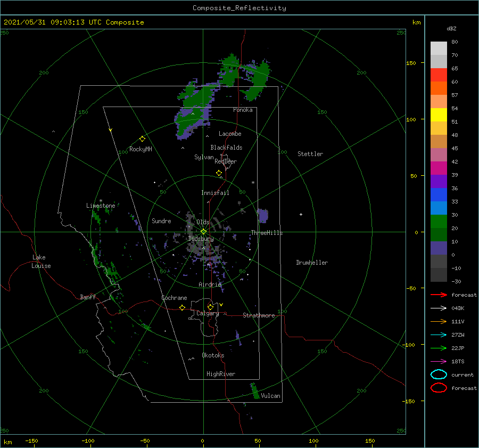Click the RockyMH label
The width and height of the screenshot is (479, 448).
pos(141,149)
